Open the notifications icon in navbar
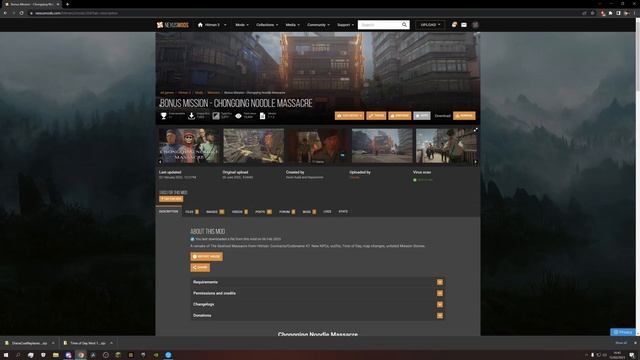The image size is (640, 360). coord(454,25)
